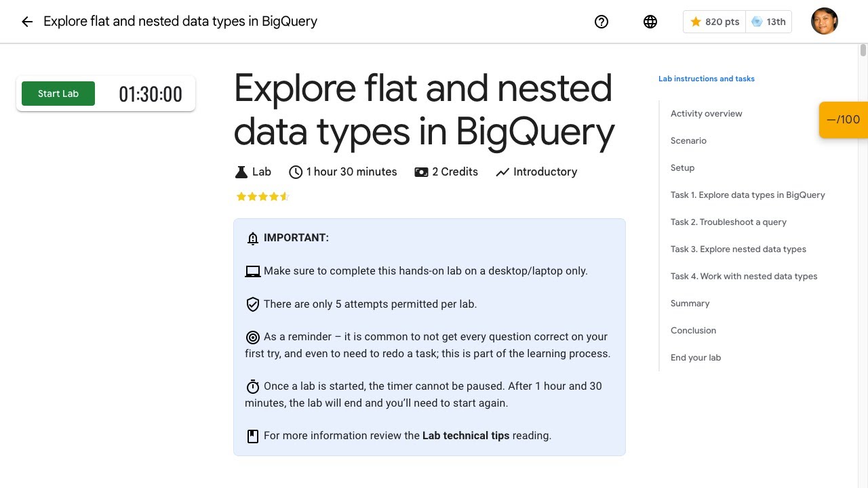Viewport: 868px width, 488px height.
Task: Jump to Summary section
Action: pos(690,304)
